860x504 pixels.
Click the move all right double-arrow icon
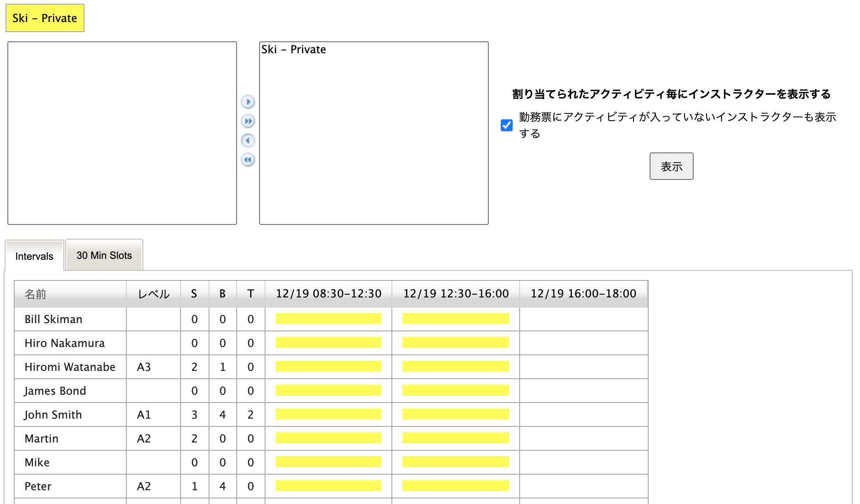(x=248, y=121)
